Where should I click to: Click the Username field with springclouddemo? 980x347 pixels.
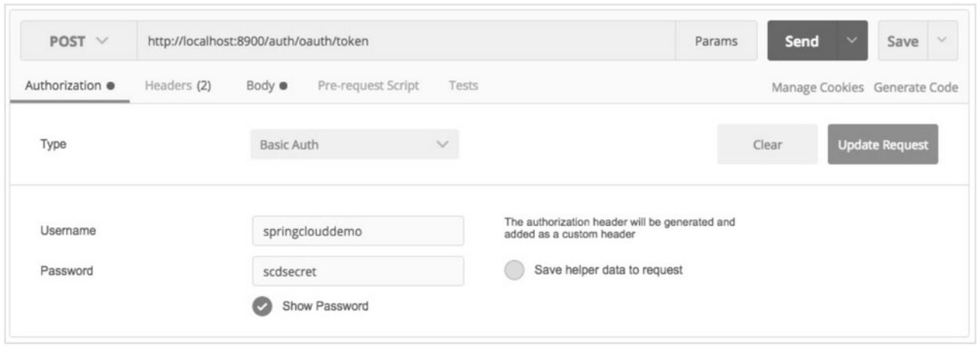click(358, 231)
